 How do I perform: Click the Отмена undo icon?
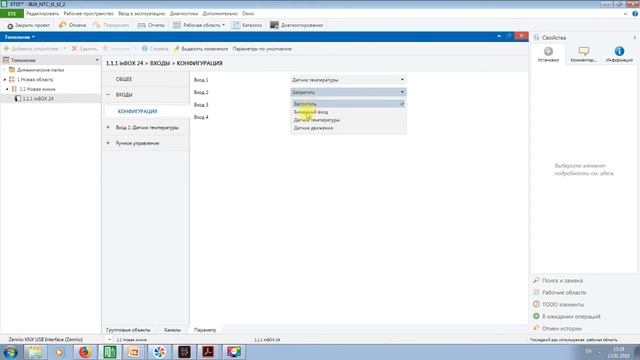coord(62,25)
